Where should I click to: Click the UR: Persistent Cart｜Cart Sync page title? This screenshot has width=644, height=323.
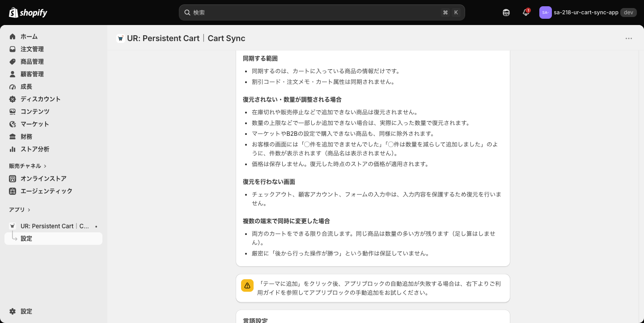(186, 38)
